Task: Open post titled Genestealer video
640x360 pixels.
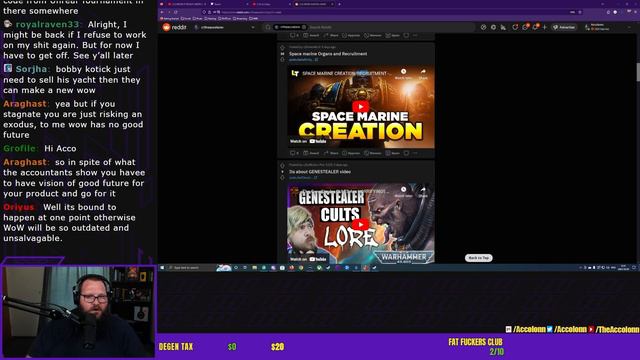Action: click(x=320, y=171)
